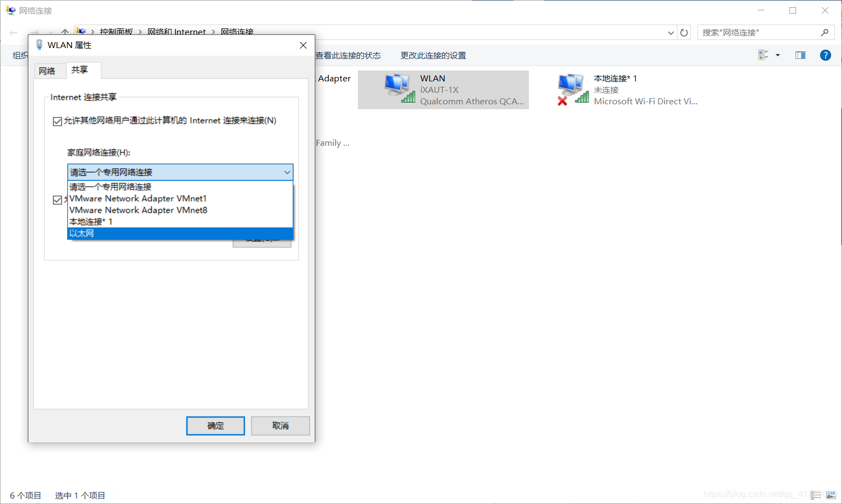
Task: Switch to large icons view in status bar
Action: tap(831, 495)
